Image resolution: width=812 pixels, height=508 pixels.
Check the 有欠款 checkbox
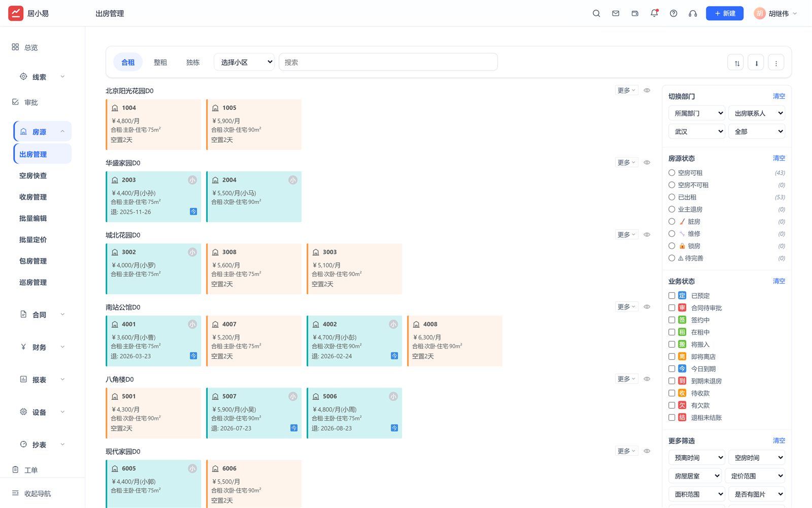672,405
